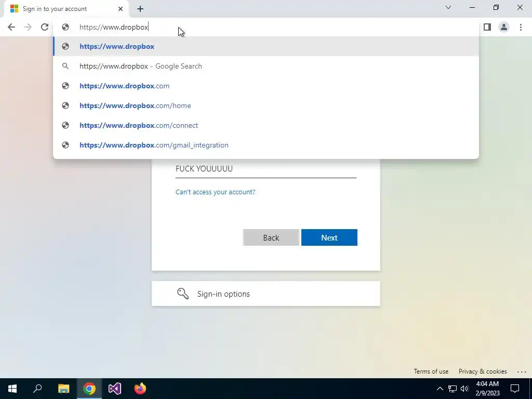This screenshot has height=399, width=532.
Task: Click the browser forward arrow
Action: [28, 27]
